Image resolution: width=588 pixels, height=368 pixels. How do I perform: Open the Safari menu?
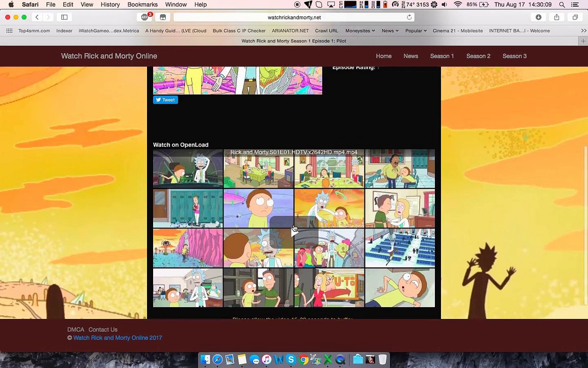tap(30, 5)
